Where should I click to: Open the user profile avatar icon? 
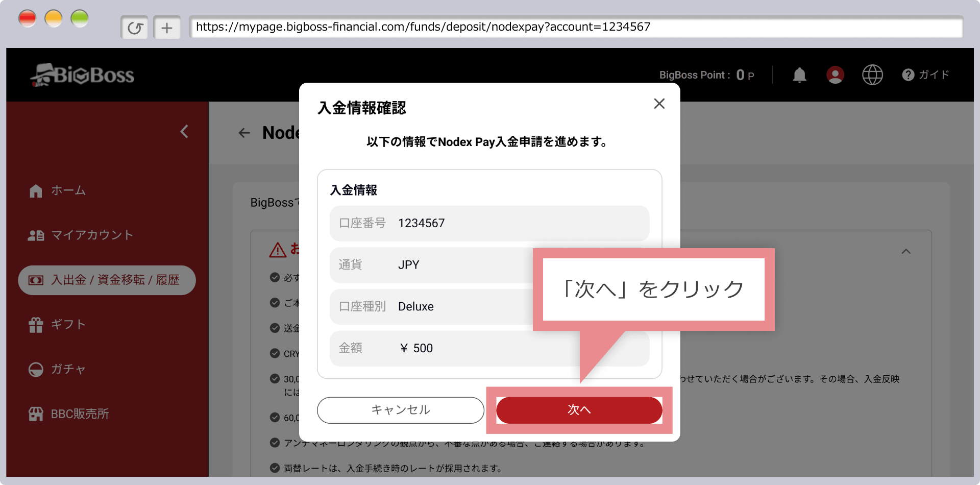(835, 75)
